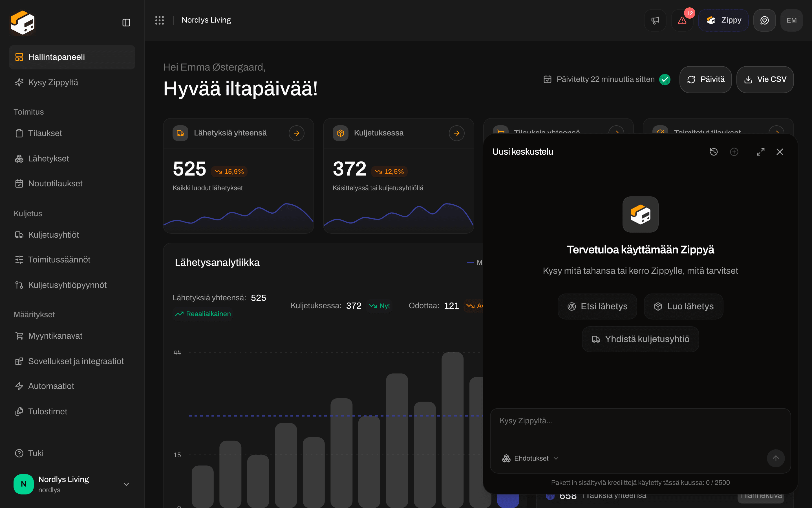Open Tulostimet in sidebar
This screenshot has height=508, width=812.
tap(72, 411)
